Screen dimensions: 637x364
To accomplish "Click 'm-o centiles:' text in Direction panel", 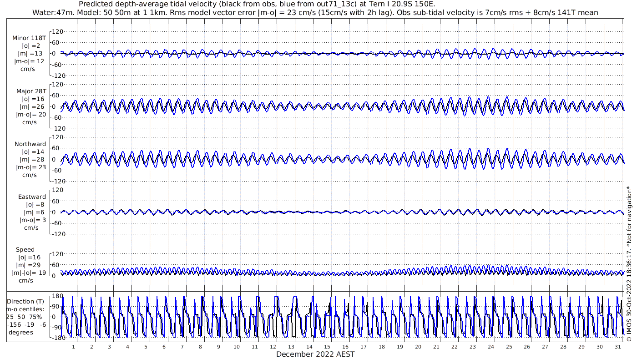I will pos(25,309).
